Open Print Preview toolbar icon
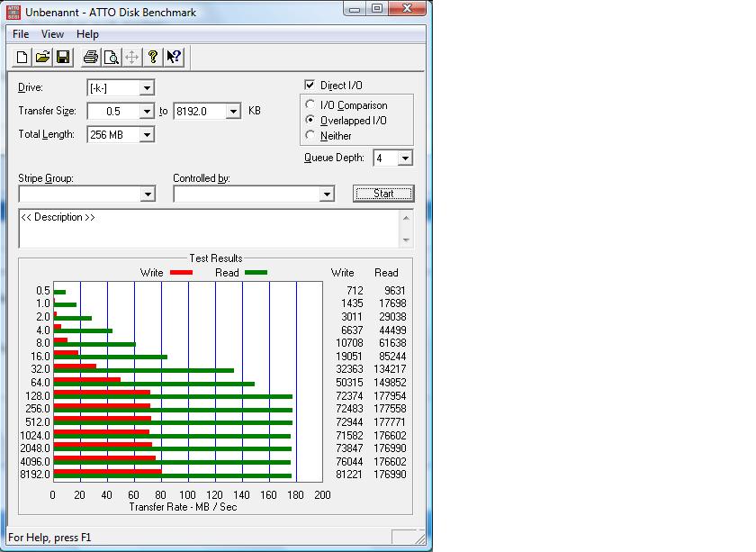This screenshot has height=552, width=756. click(x=112, y=58)
